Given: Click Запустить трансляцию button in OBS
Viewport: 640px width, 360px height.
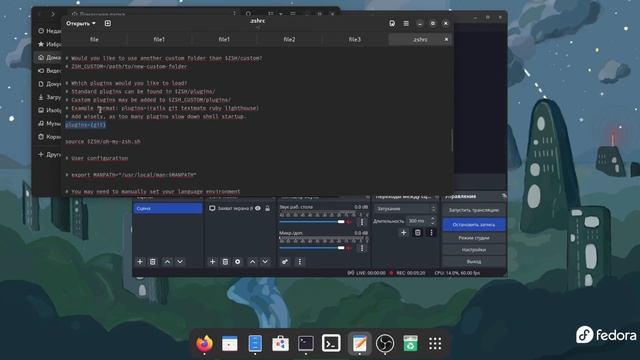Looking at the screenshot, I should coord(474,210).
